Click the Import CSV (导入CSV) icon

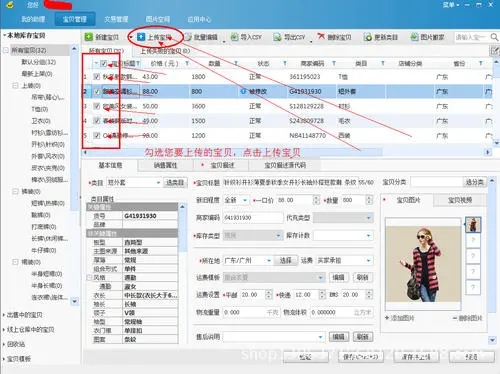(x=235, y=37)
